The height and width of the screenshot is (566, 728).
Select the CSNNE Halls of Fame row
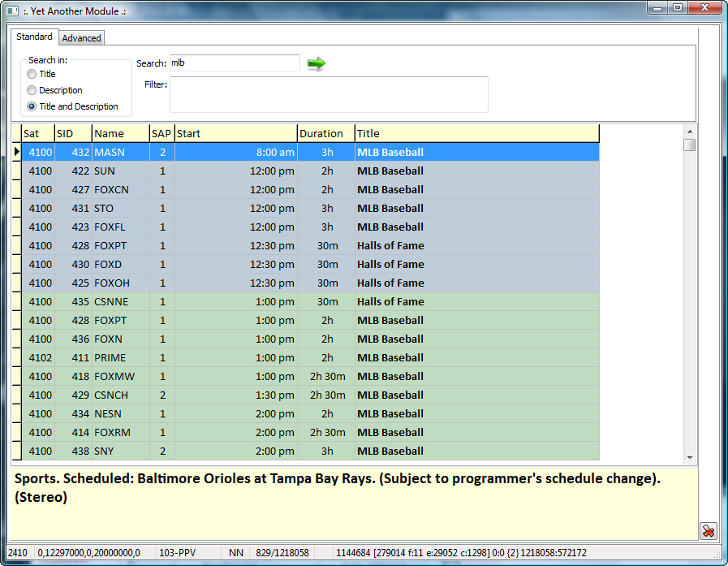310,301
